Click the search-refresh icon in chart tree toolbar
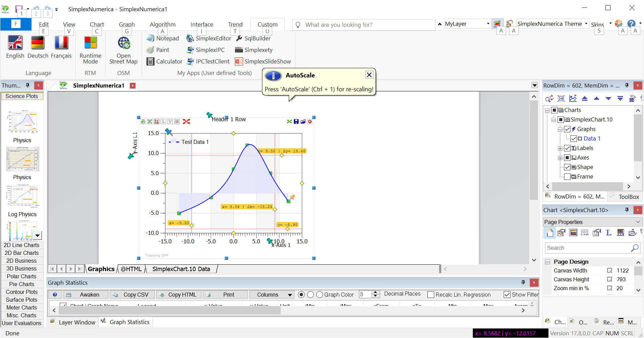 click(x=549, y=98)
